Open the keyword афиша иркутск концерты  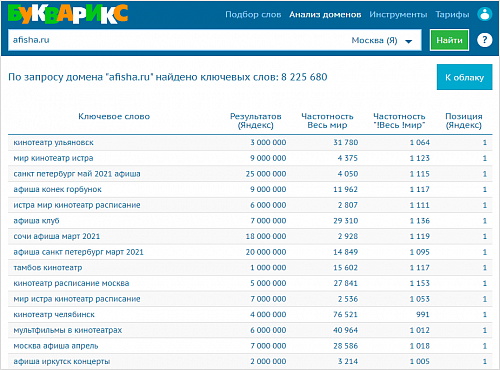[x=62, y=361]
